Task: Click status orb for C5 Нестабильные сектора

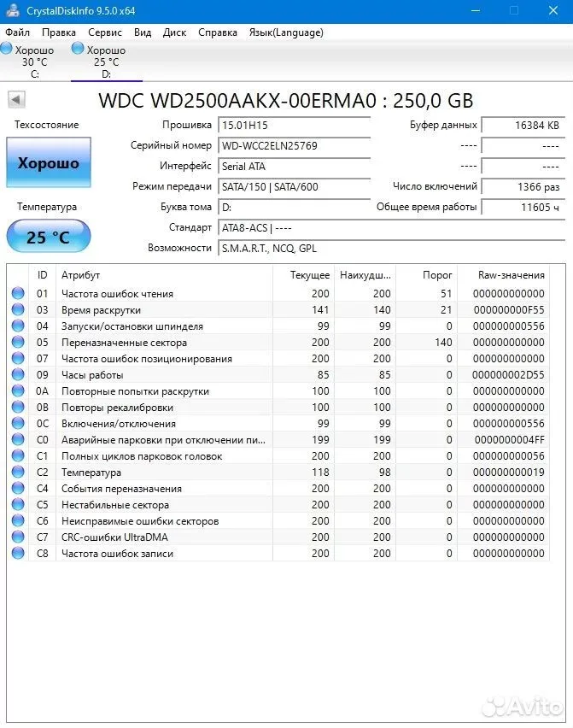Action: coord(18,504)
